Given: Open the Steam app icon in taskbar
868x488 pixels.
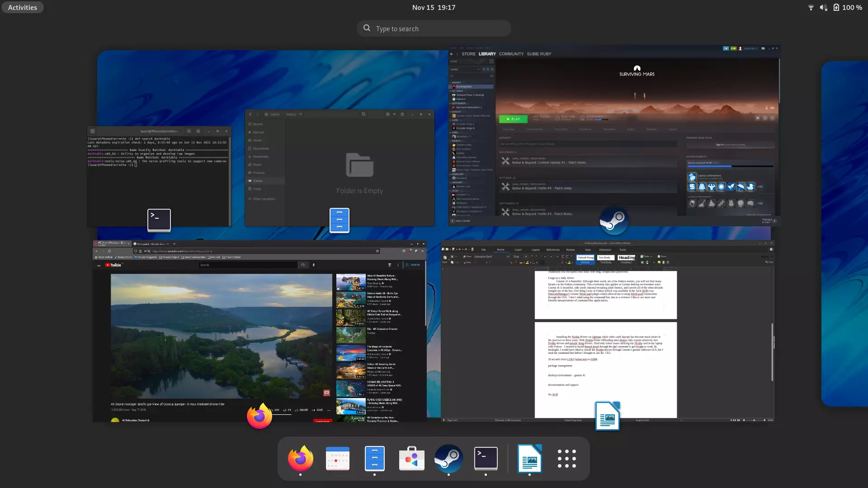Looking at the screenshot, I should click(x=448, y=458).
